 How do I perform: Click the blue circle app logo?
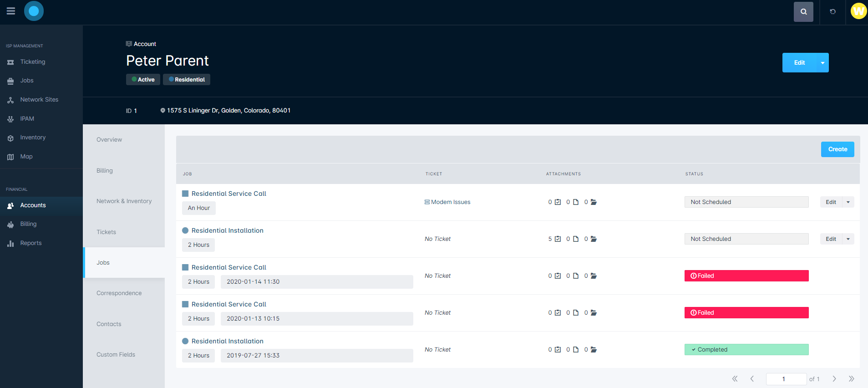tap(34, 11)
